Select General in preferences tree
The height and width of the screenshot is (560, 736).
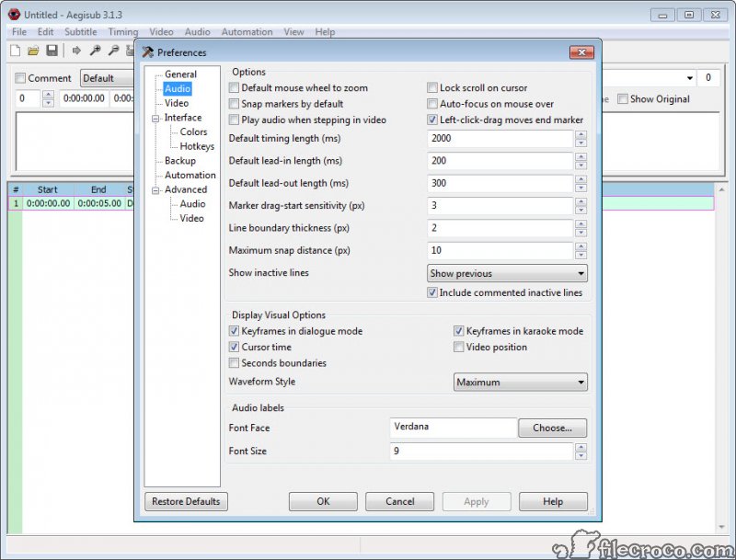tap(180, 74)
